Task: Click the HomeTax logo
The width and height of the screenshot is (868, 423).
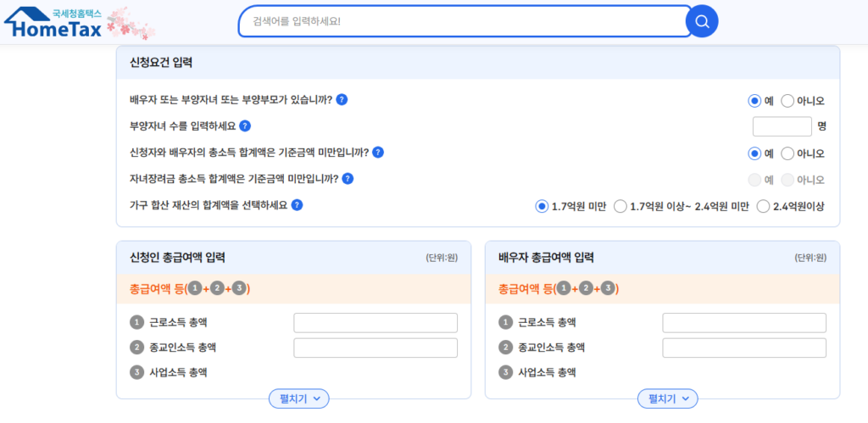Action: (x=53, y=23)
